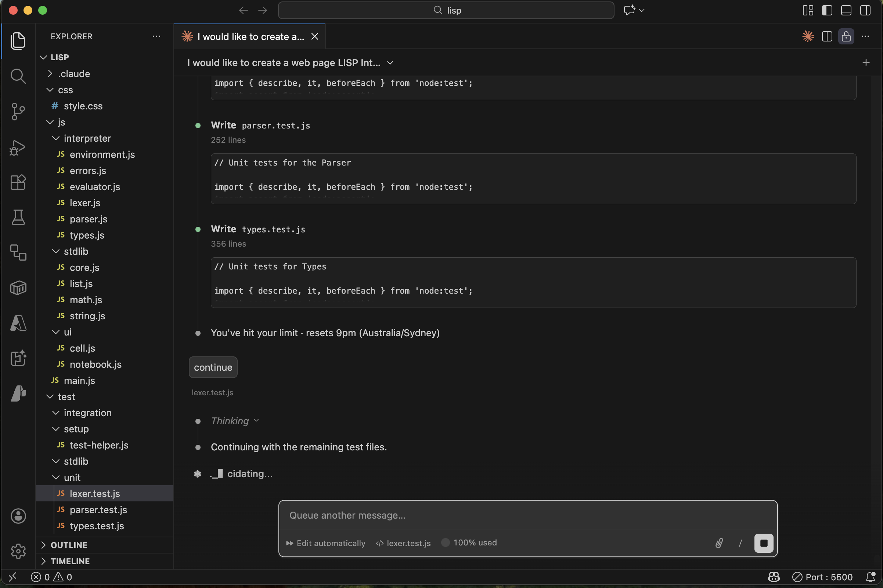Viewport: 883px width, 588px height.
Task: Click the stop generation button
Action: 763,543
